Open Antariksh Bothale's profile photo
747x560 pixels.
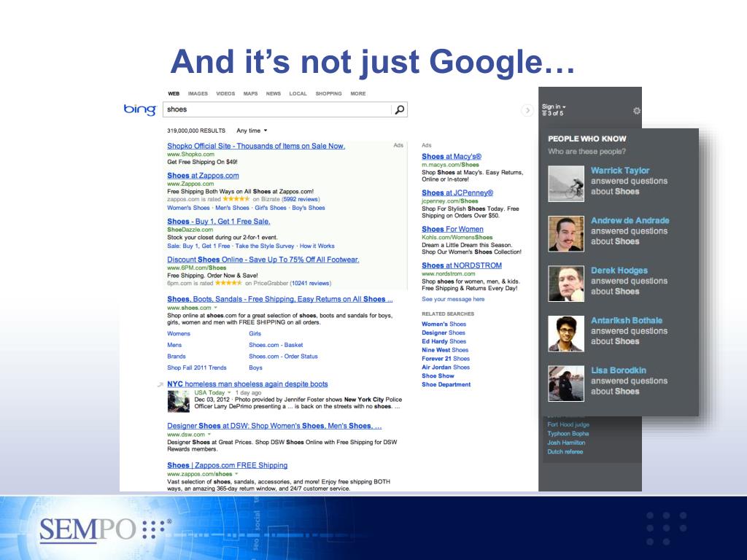click(566, 333)
